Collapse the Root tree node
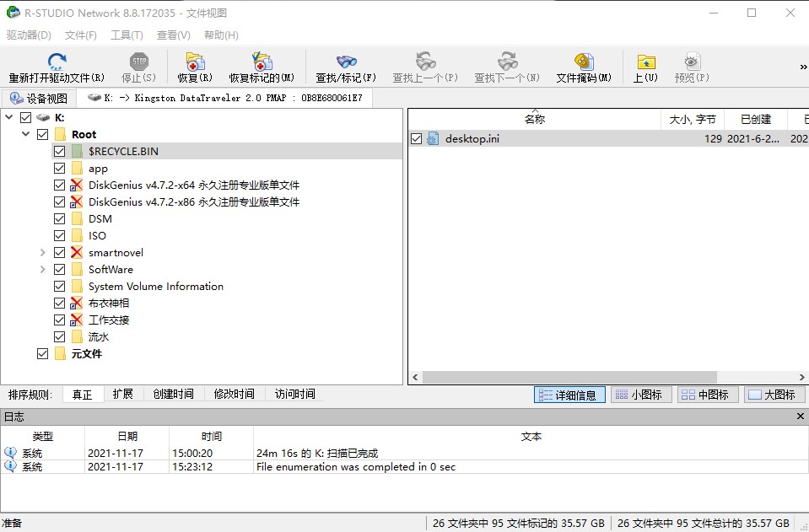 click(25, 133)
